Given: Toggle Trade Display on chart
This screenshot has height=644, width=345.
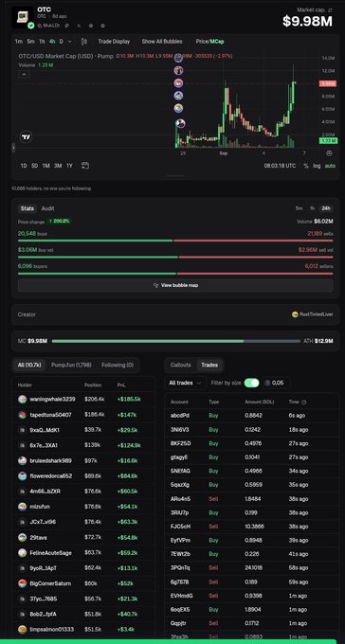Looking at the screenshot, I should click(114, 42).
